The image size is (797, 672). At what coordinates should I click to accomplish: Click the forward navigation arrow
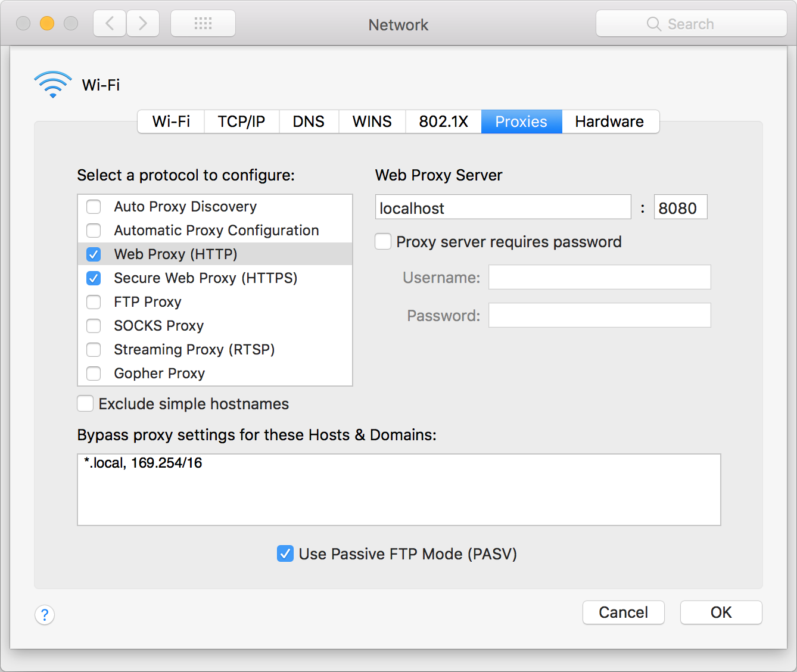click(143, 24)
